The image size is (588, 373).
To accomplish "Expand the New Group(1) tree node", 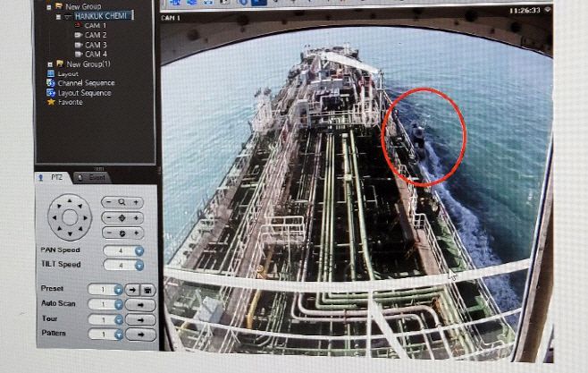I will [x=48, y=64].
